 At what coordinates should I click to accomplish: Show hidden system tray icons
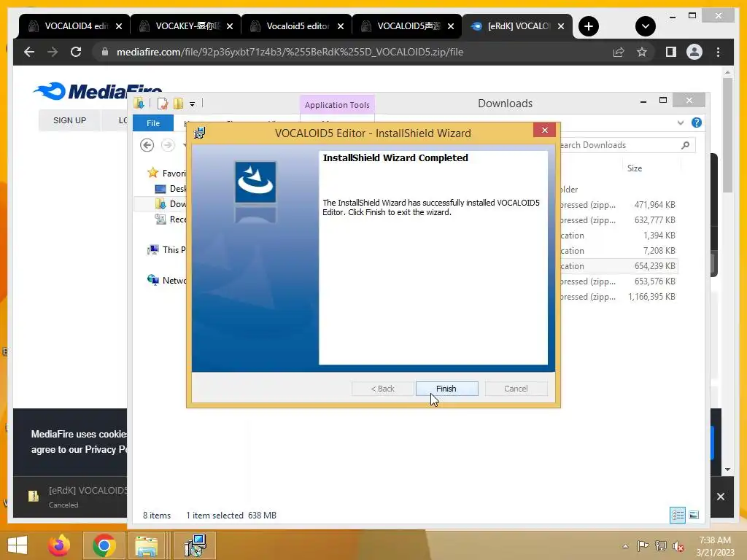[x=625, y=546]
